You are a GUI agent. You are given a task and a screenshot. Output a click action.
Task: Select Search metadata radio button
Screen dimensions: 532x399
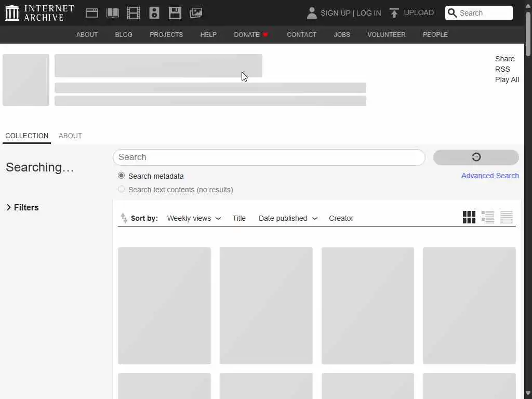121,176
